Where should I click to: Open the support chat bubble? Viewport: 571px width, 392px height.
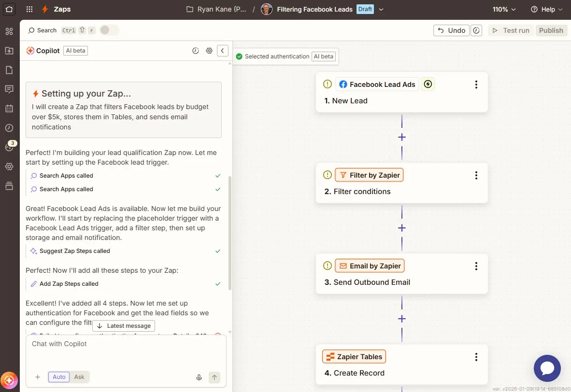click(547, 368)
